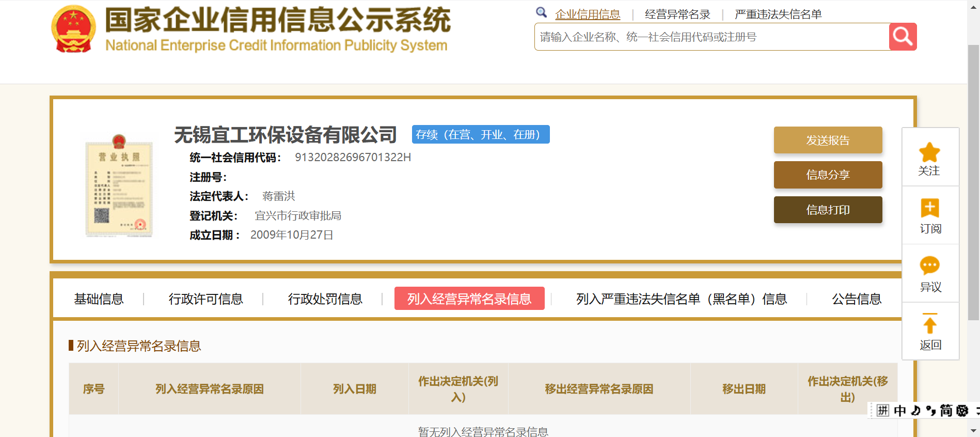Select the 经营异常名录 search category

[677, 14]
